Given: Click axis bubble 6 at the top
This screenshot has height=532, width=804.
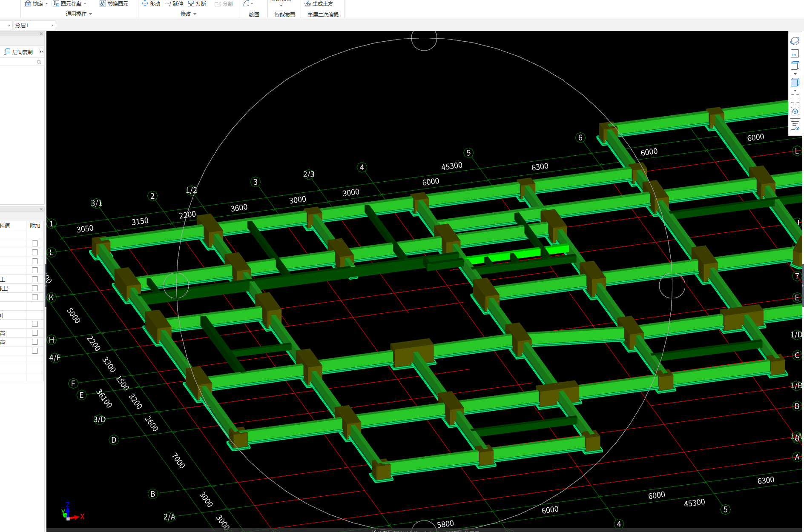Looking at the screenshot, I should tap(580, 137).
